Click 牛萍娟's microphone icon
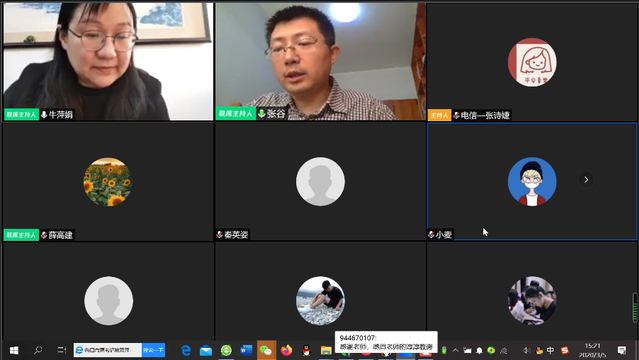This screenshot has width=639, height=360. (44, 115)
